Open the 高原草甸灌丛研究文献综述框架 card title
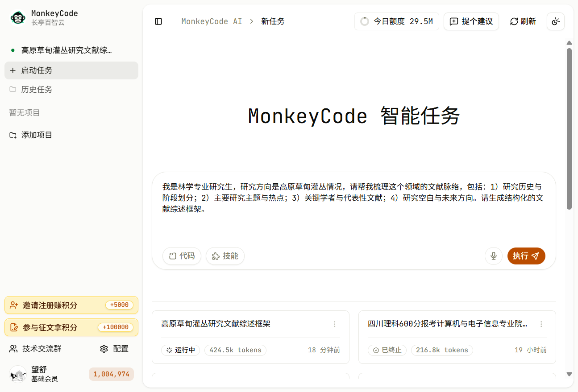The width and height of the screenshot is (578, 392). [216, 324]
